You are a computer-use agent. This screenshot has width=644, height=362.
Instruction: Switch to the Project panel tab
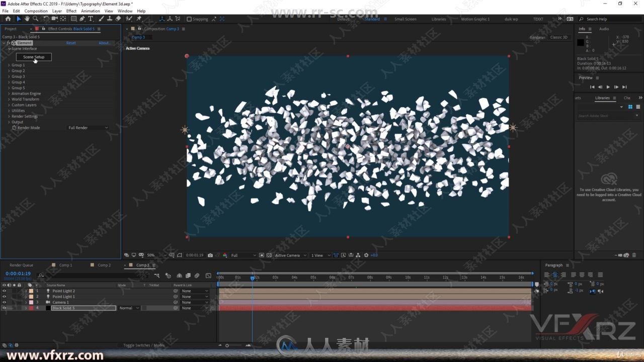(11, 29)
